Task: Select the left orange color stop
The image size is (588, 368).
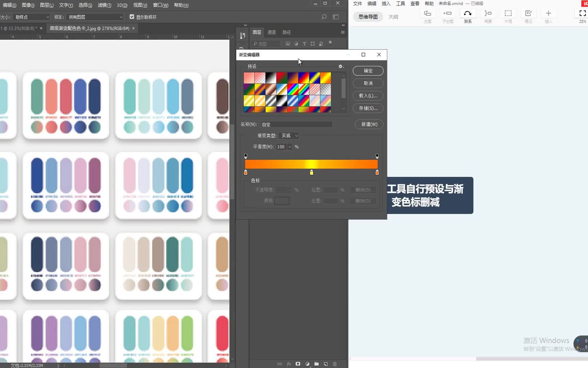Action: [x=246, y=172]
